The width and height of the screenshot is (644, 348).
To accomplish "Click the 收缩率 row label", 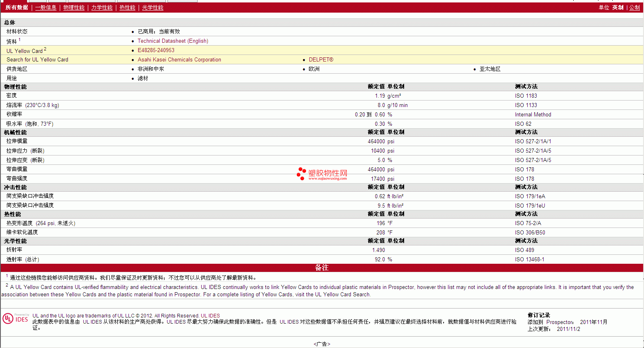I will [x=14, y=115].
